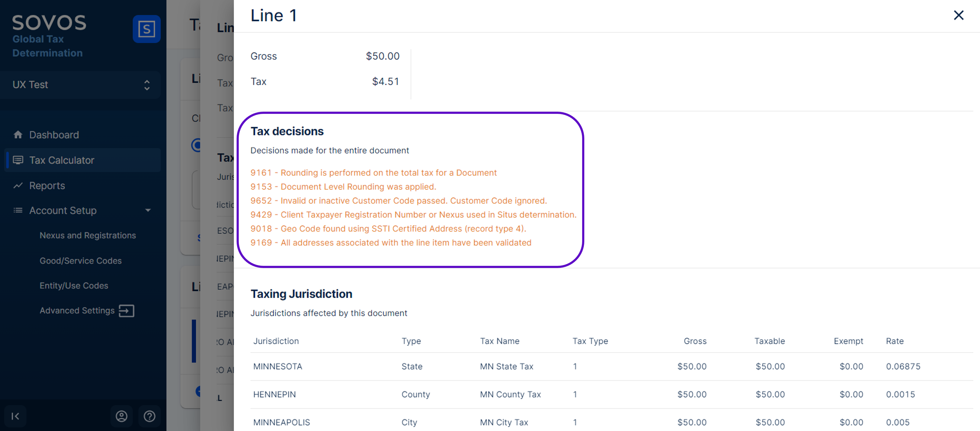The height and width of the screenshot is (431, 980).
Task: Click the Advanced Settings external arrow icon
Action: pos(126,310)
